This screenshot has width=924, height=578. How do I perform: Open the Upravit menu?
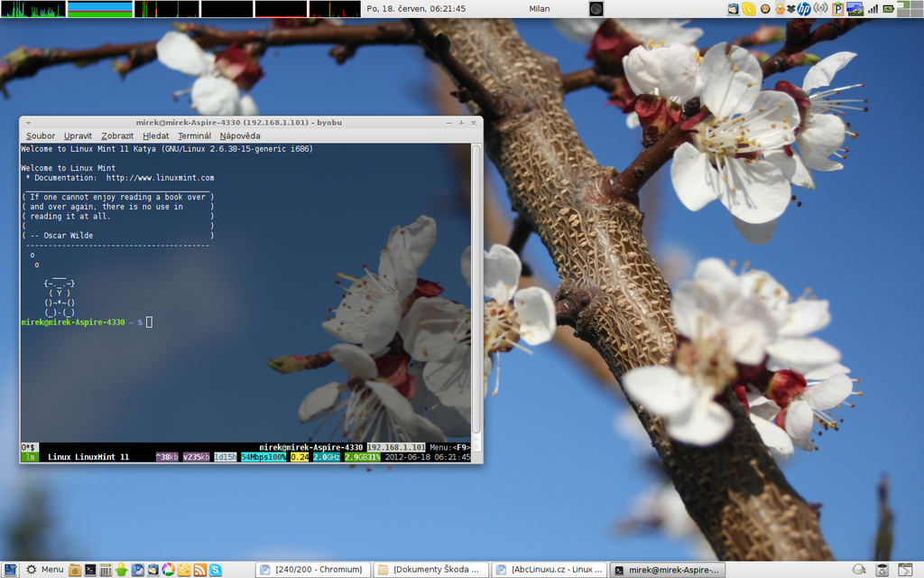pos(78,135)
